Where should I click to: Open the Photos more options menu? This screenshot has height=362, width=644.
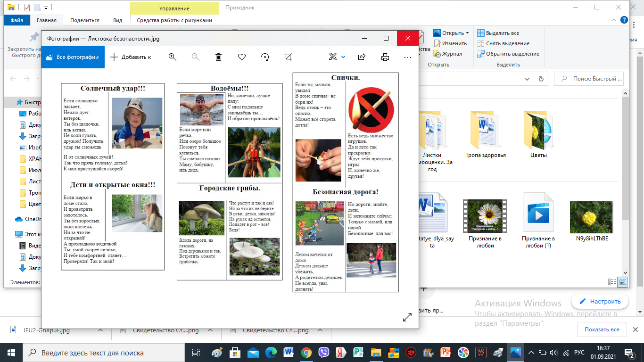point(408,57)
